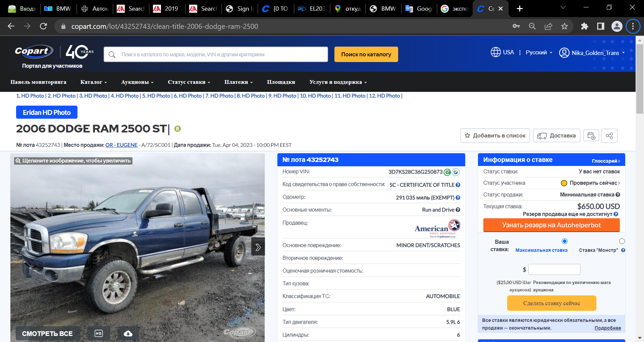Open Аукционы menu

[137, 82]
